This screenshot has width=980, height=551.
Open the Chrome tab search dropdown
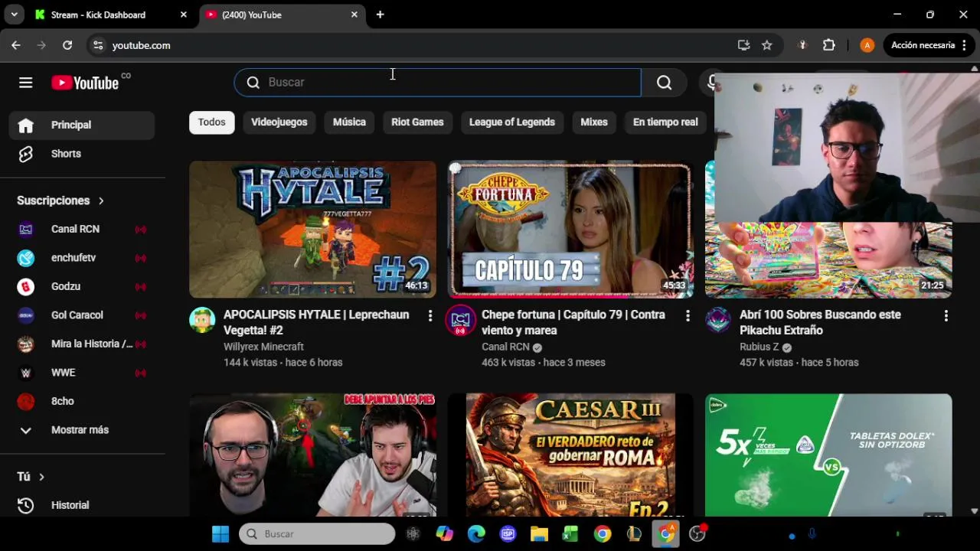click(x=14, y=15)
